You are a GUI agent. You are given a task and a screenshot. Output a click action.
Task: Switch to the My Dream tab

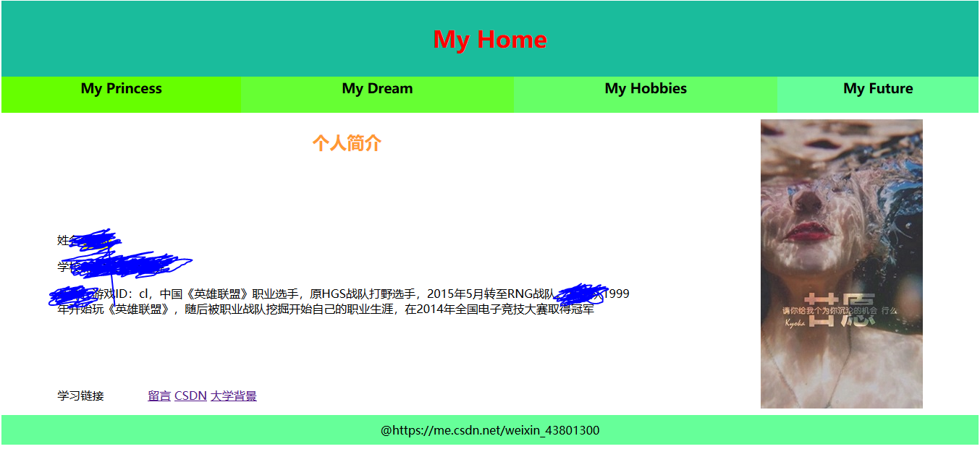[377, 88]
